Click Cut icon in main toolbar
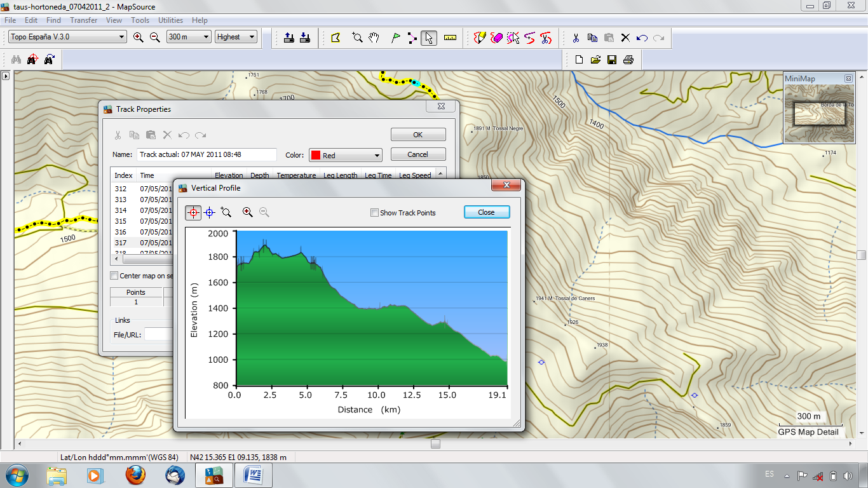The image size is (868, 488). coord(576,38)
